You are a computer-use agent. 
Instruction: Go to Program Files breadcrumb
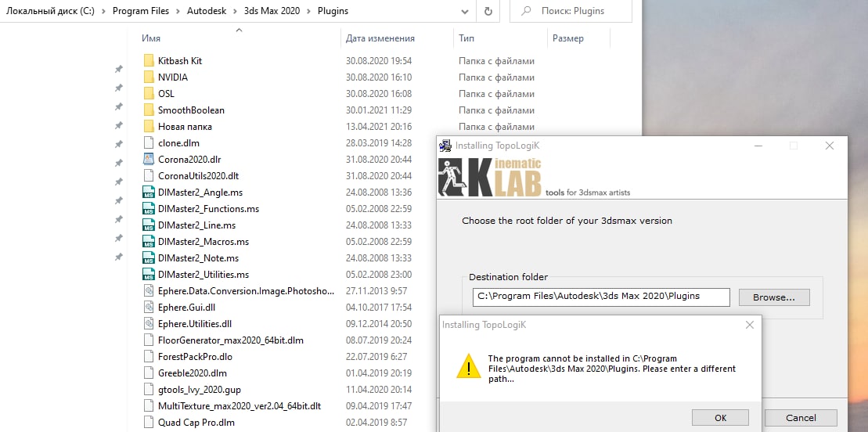(142, 11)
